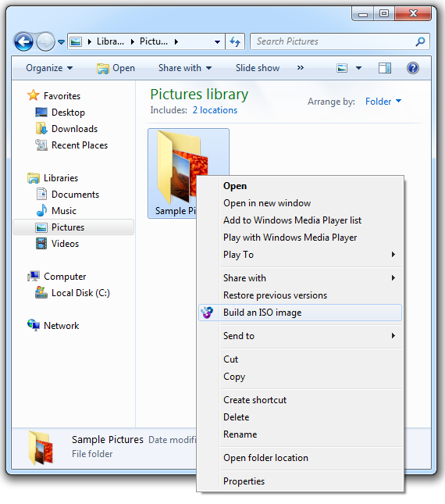The height and width of the screenshot is (504, 445).
Task: Open the Organize dropdown menu
Action: click(49, 68)
